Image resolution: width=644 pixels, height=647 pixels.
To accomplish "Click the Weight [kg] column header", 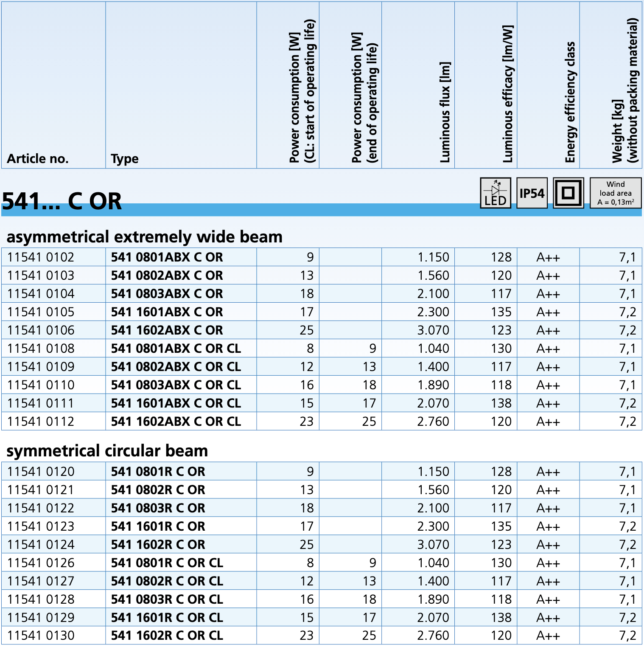I will [x=625, y=90].
